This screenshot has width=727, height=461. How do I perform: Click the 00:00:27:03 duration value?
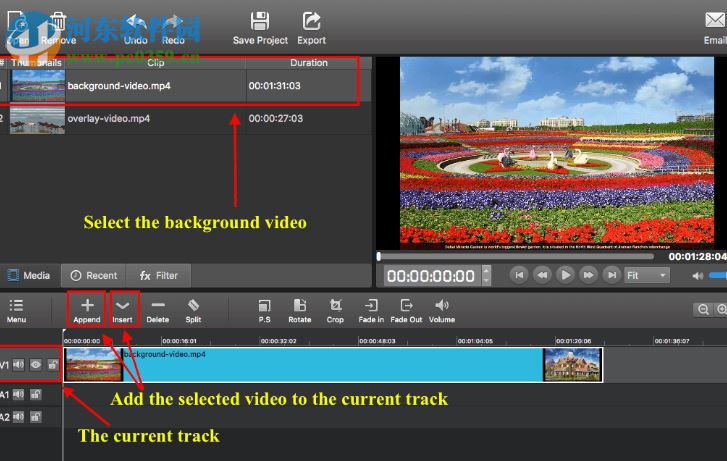pos(275,119)
